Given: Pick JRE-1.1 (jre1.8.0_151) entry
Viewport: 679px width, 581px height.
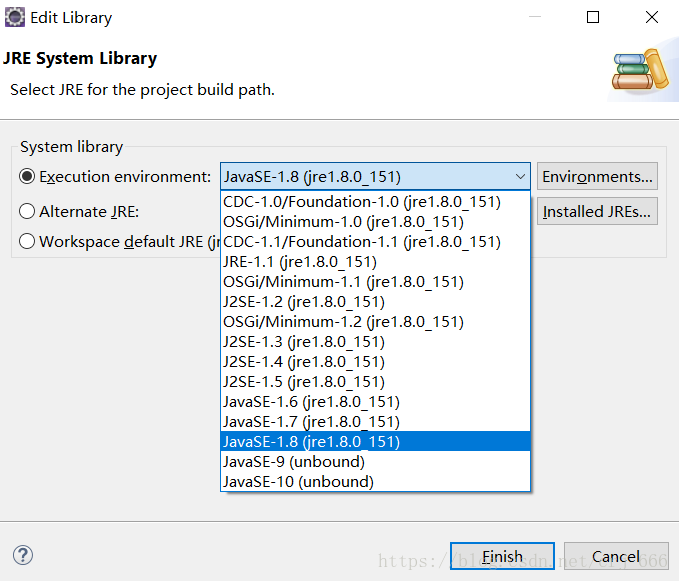Looking at the screenshot, I should 375,262.
